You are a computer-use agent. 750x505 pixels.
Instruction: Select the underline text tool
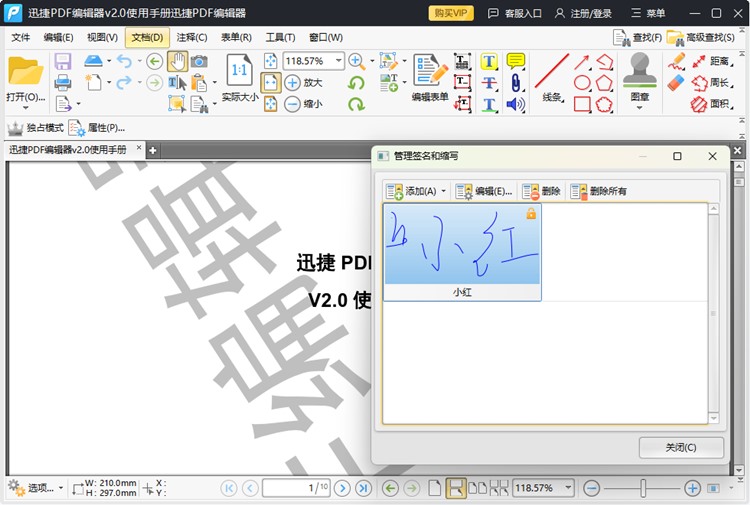489,104
